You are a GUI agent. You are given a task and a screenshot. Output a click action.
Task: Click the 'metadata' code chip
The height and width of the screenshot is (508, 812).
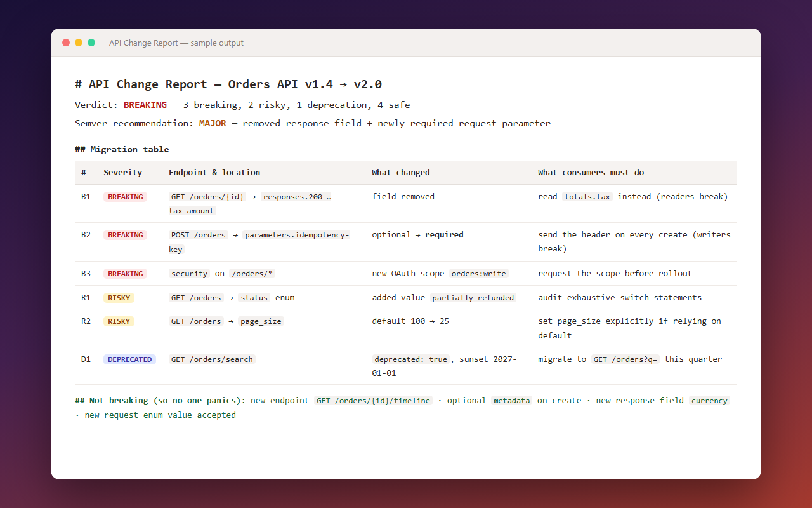click(x=512, y=401)
